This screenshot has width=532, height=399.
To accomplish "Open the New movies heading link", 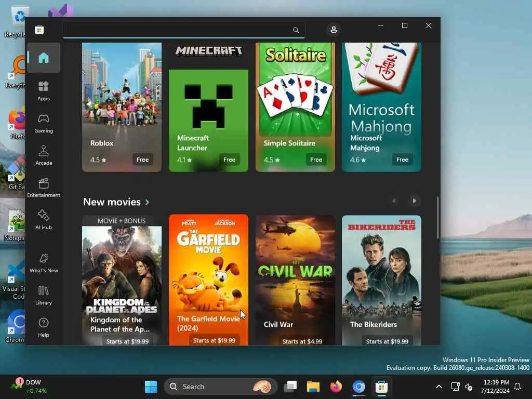I will (x=112, y=202).
